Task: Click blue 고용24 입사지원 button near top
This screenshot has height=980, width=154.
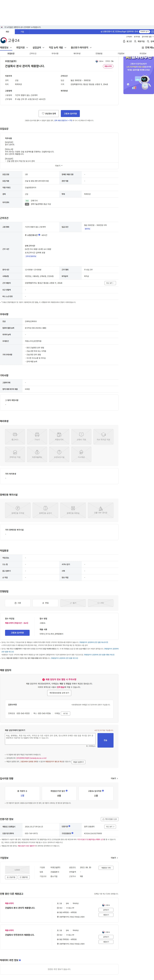Action: coord(70,113)
